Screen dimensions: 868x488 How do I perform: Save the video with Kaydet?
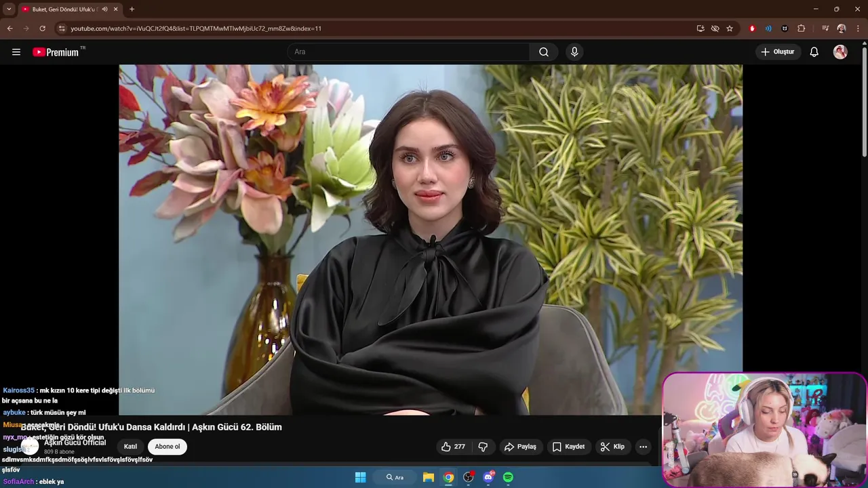point(569,447)
